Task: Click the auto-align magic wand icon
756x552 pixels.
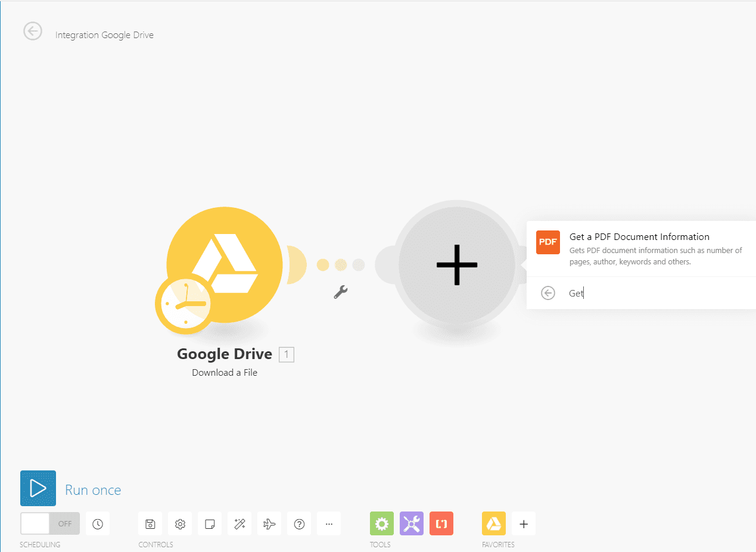Action: click(x=239, y=524)
